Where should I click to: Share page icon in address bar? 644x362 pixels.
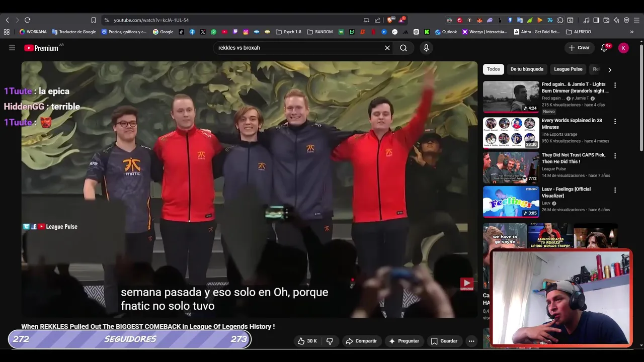[377, 20]
